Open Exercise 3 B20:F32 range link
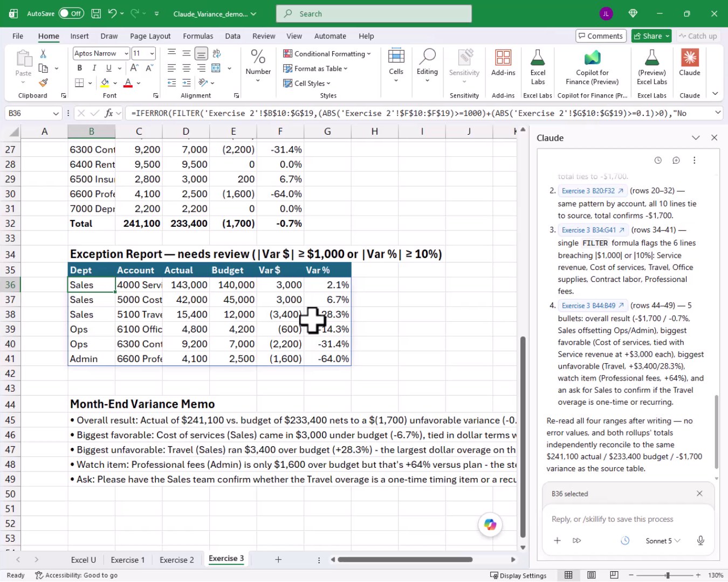728x582 pixels. click(x=592, y=191)
